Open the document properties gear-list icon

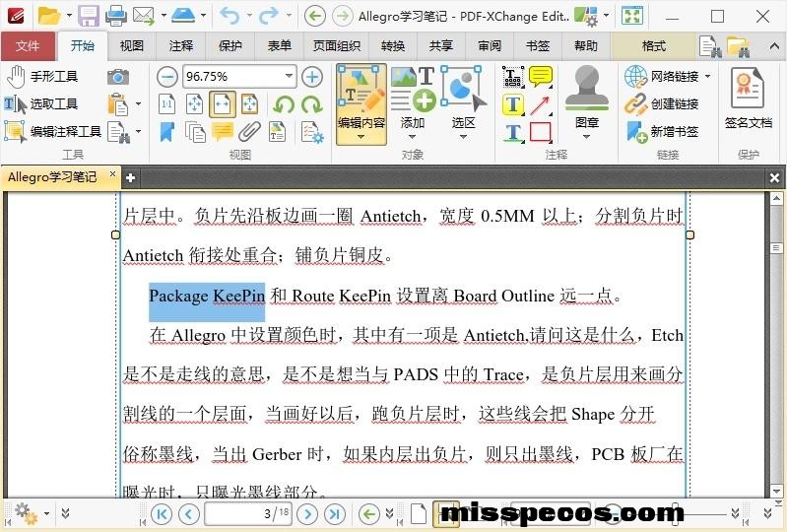(311, 132)
